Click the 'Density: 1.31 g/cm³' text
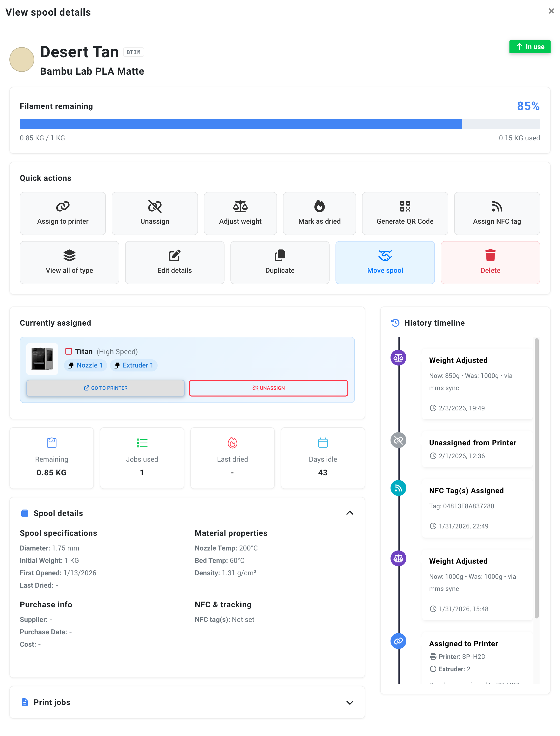This screenshot has width=560, height=736. click(225, 573)
